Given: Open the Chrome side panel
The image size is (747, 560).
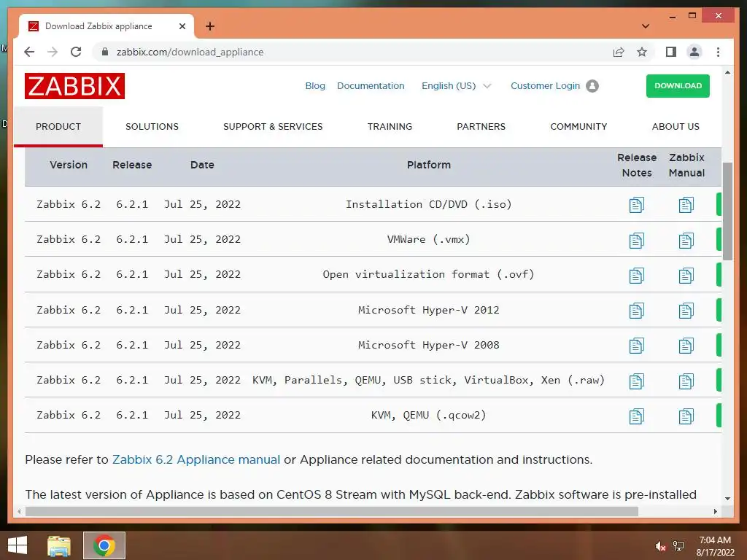Looking at the screenshot, I should 671,52.
